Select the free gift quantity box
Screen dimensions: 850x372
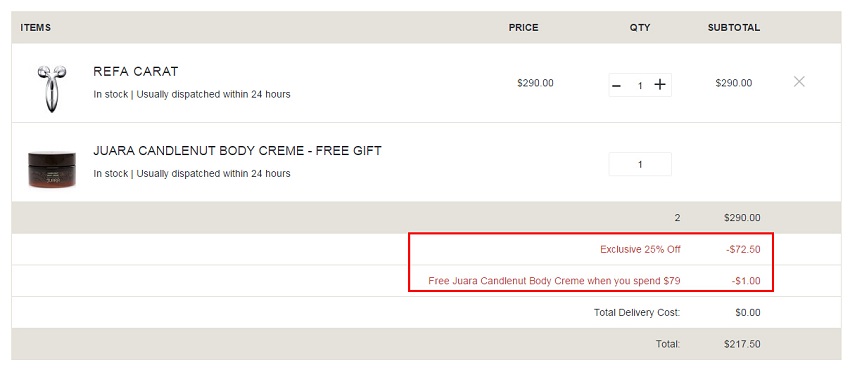pos(640,164)
